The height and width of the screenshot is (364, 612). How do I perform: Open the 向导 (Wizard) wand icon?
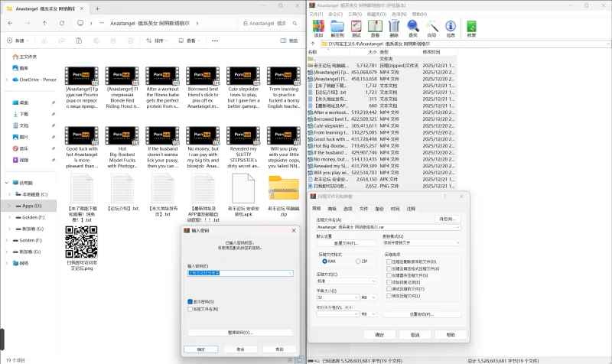point(431,28)
